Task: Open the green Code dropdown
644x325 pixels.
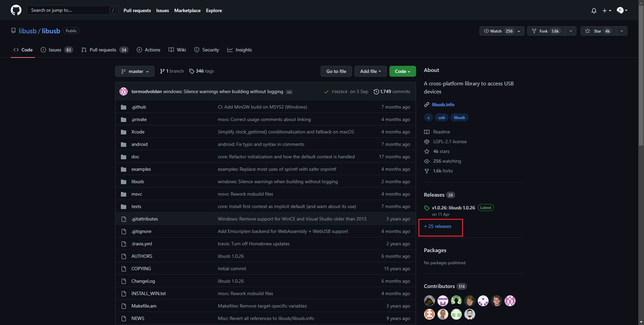Action: point(403,71)
